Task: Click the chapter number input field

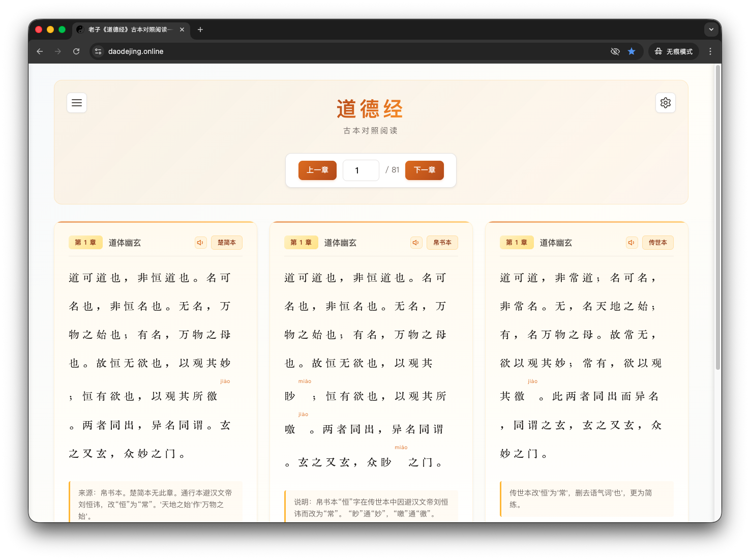Action: [361, 170]
